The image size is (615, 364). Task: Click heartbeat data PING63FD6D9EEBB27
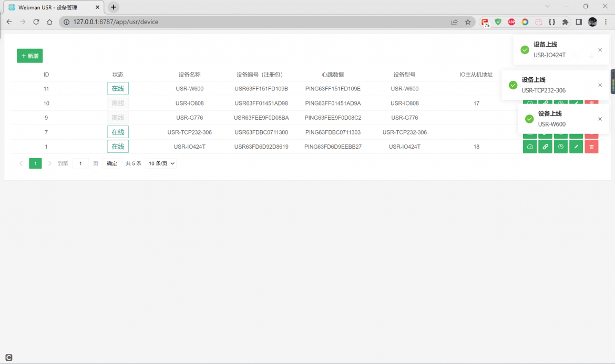(333, 147)
